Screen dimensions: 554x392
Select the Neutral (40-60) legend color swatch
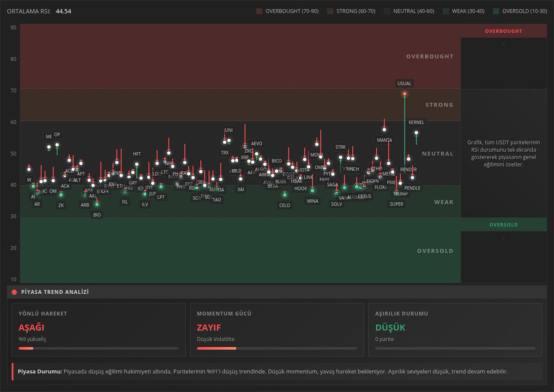(x=387, y=11)
